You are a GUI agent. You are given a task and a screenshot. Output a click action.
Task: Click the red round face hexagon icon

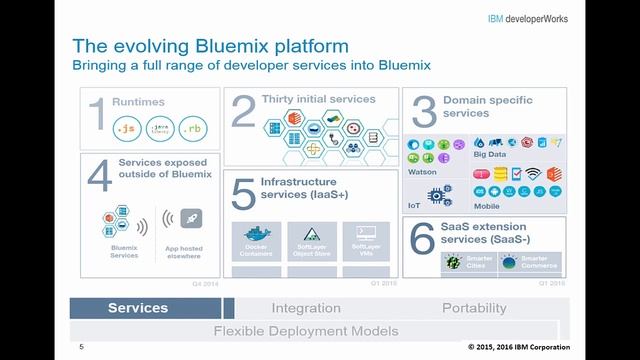pos(353,129)
